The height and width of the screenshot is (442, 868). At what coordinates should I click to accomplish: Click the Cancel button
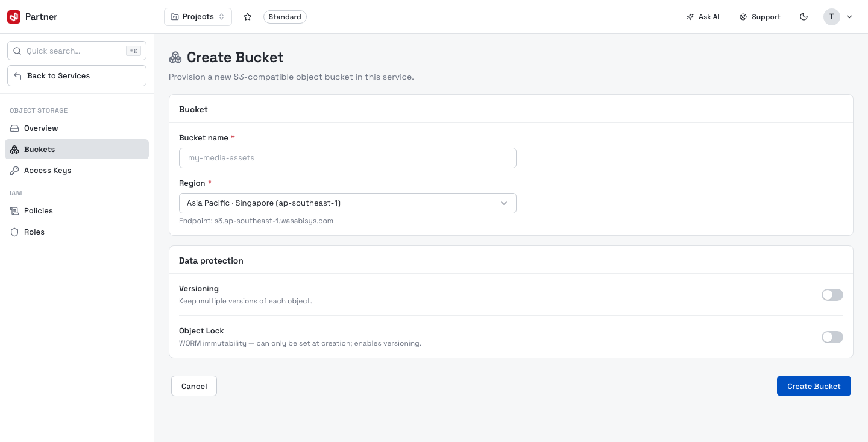pos(194,386)
